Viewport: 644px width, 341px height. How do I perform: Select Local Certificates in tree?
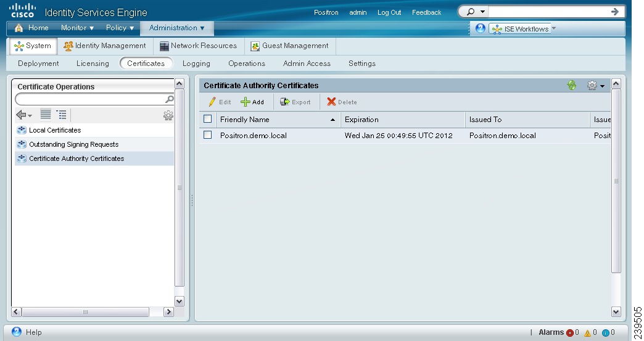55,130
